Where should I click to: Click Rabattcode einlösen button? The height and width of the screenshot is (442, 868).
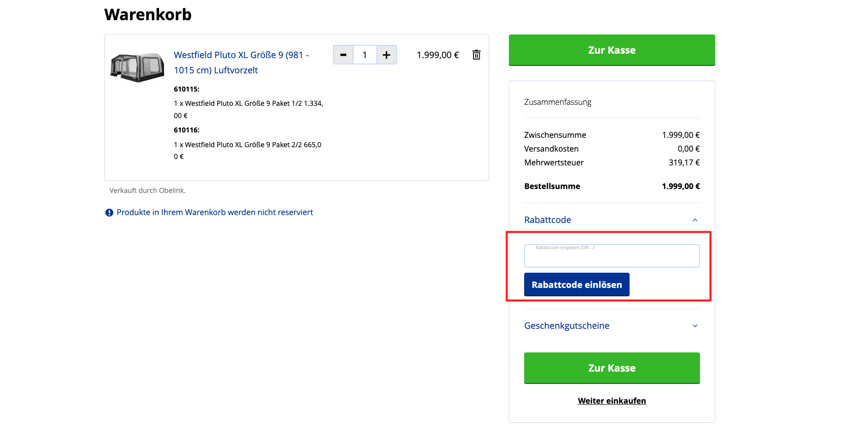[x=577, y=284]
